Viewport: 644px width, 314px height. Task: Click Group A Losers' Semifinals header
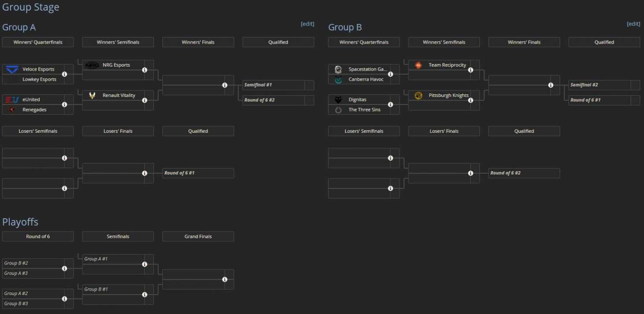click(x=38, y=131)
